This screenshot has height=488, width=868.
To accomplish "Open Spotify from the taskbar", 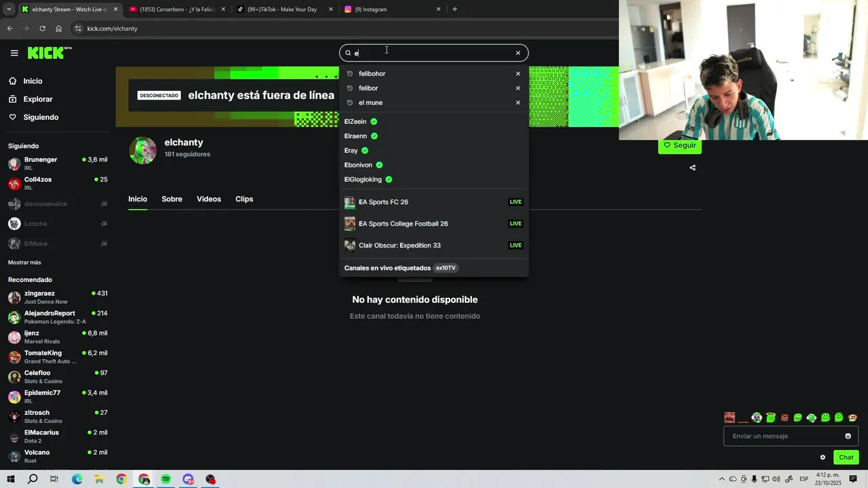I will (x=166, y=479).
